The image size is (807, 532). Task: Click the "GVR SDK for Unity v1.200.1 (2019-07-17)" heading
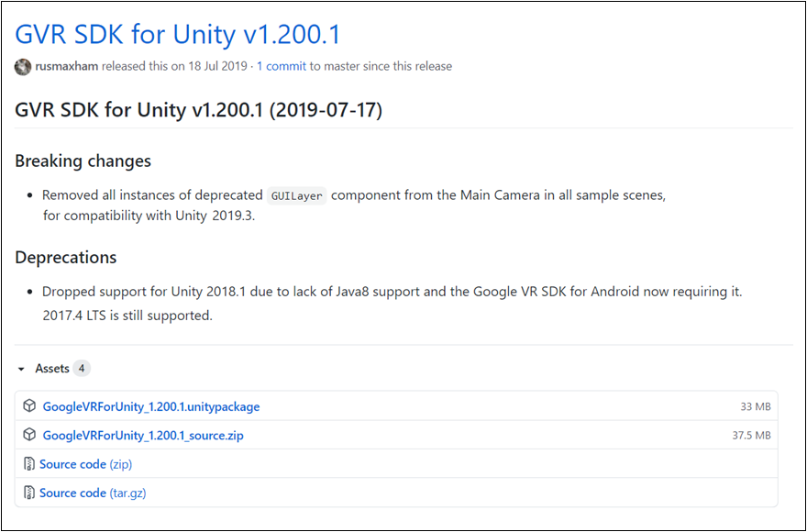[199, 110]
